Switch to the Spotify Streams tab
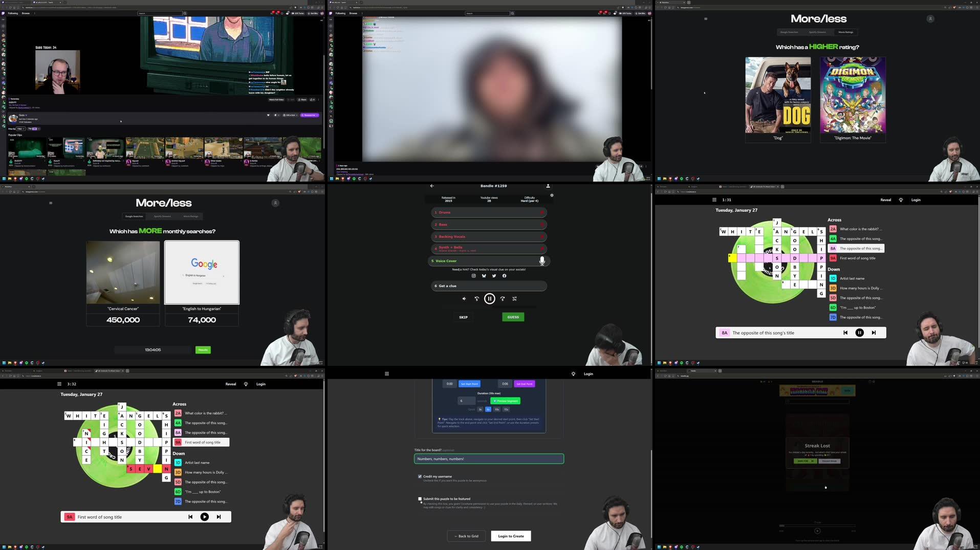This screenshot has width=980, height=550. [163, 216]
